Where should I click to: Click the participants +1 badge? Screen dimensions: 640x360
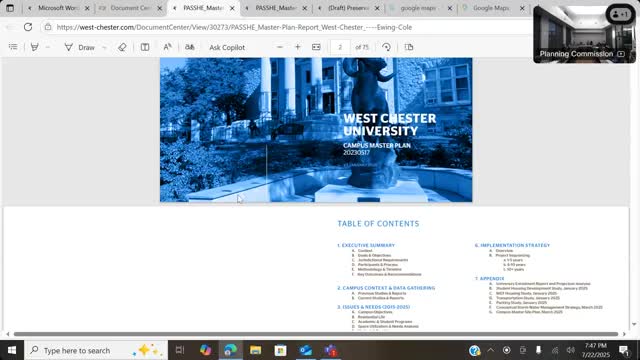(x=620, y=14)
